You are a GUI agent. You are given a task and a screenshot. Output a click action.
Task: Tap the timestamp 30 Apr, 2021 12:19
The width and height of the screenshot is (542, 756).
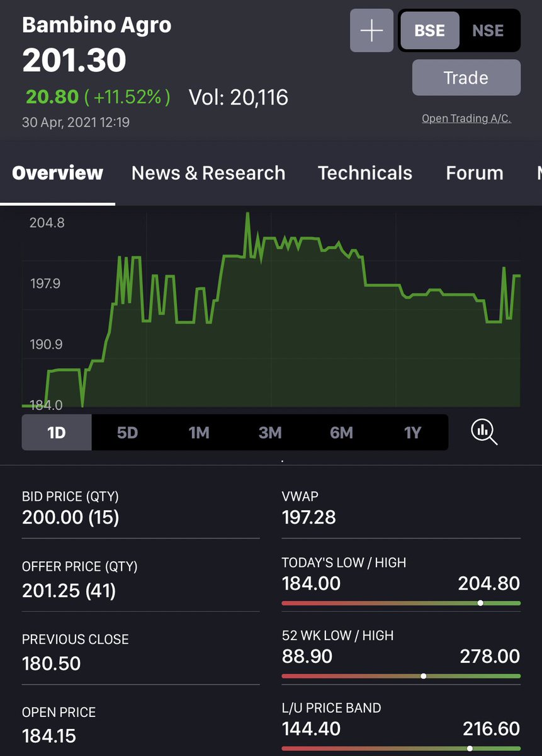click(76, 122)
